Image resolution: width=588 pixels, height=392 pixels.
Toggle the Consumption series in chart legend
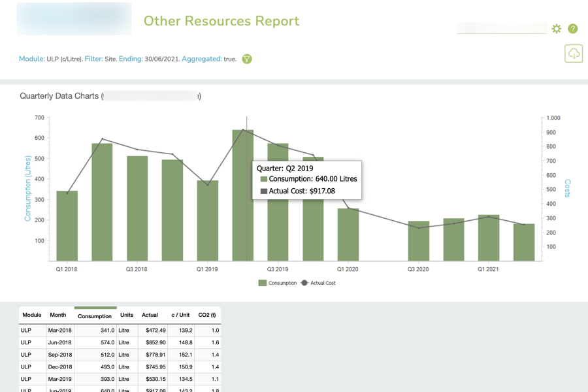coord(278,283)
